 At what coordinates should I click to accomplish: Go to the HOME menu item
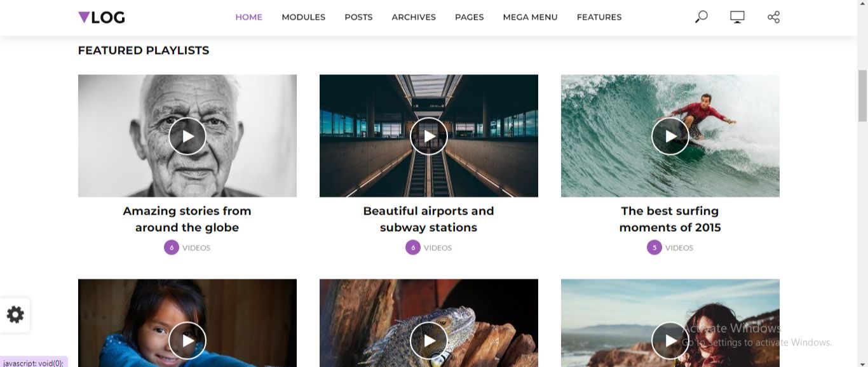point(249,17)
